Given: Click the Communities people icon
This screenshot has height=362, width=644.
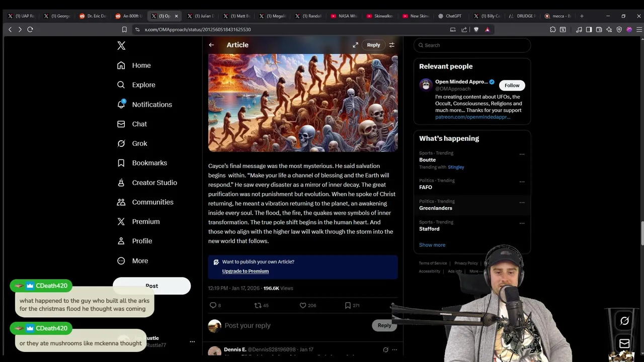Looking at the screenshot, I should click(121, 202).
